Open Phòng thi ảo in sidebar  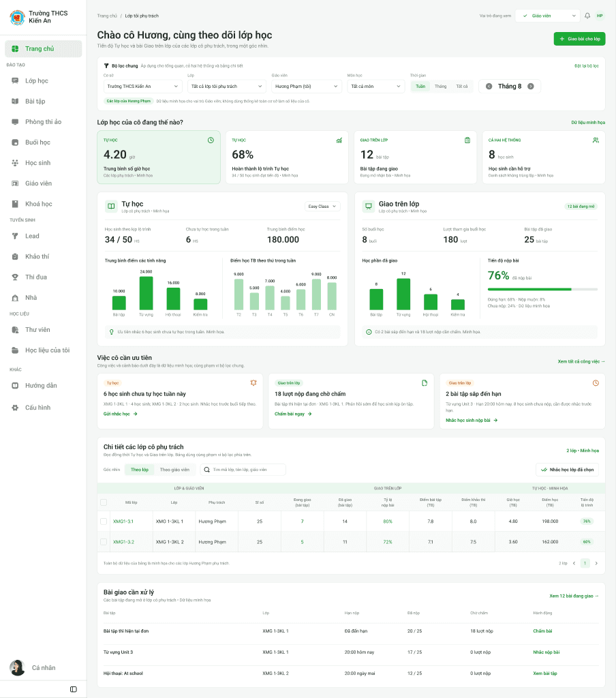pyautogui.click(x=43, y=122)
